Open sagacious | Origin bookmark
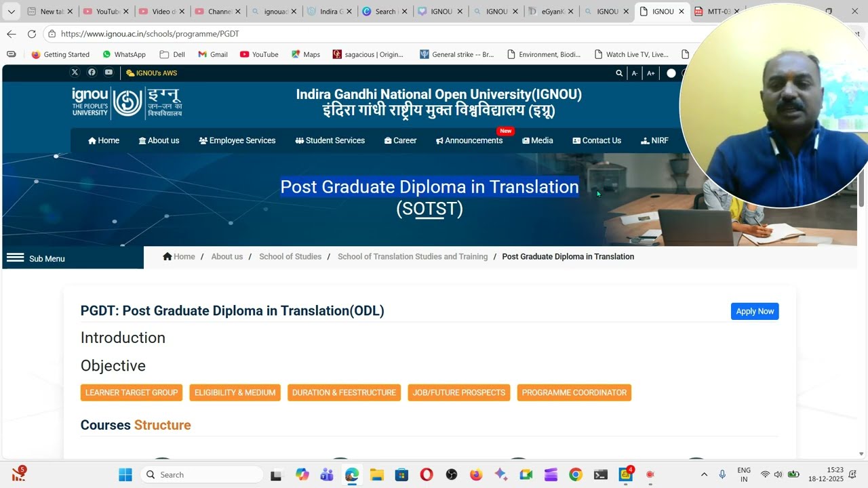 [x=368, y=54]
